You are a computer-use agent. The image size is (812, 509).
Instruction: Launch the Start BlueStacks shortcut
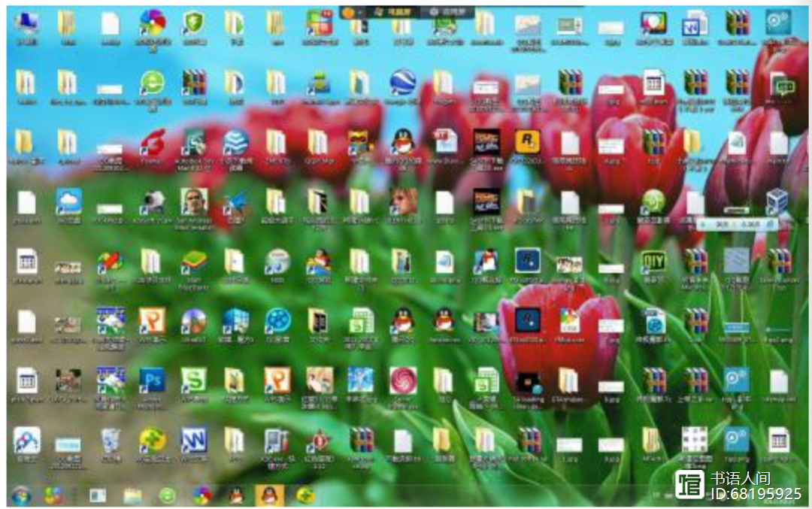(x=194, y=262)
